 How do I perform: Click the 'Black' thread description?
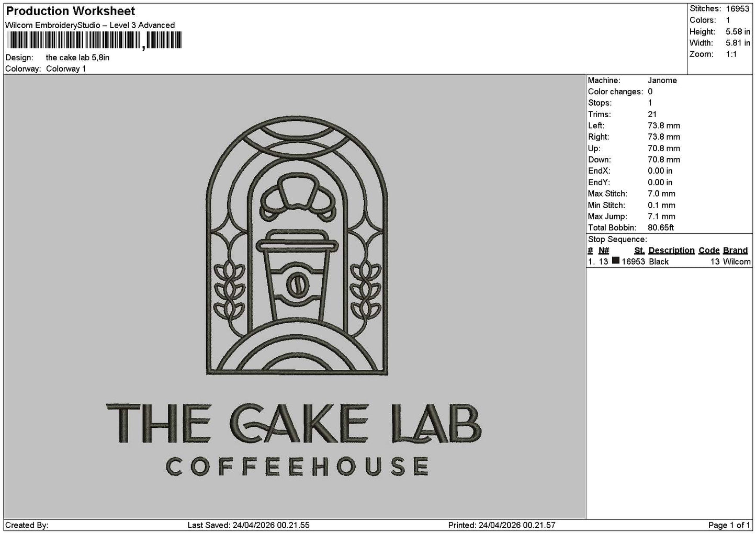point(659,262)
